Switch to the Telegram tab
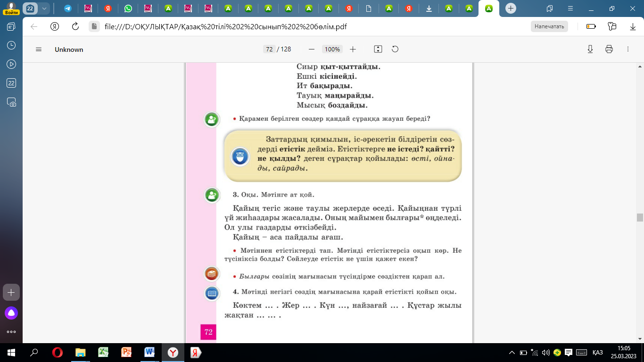This screenshot has height=362, width=644. point(68,8)
